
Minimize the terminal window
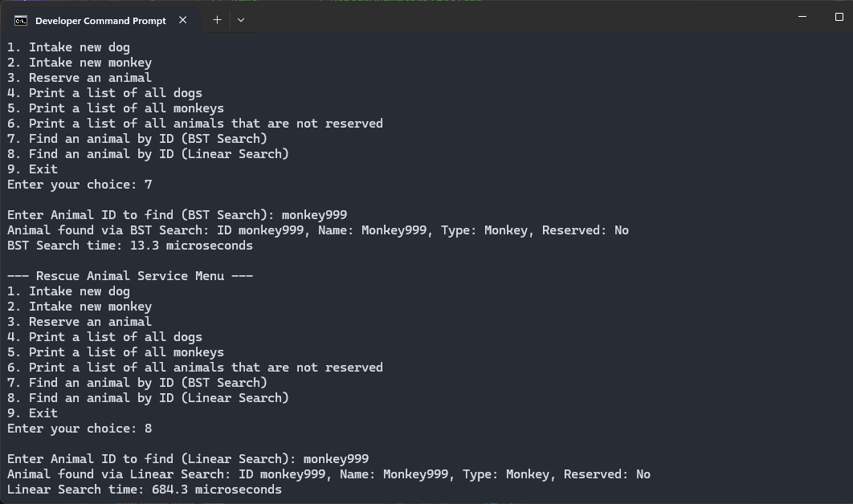[x=766, y=17]
